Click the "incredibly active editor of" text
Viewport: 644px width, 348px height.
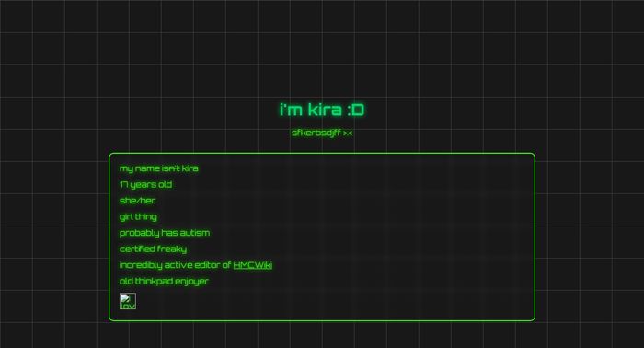click(176, 265)
